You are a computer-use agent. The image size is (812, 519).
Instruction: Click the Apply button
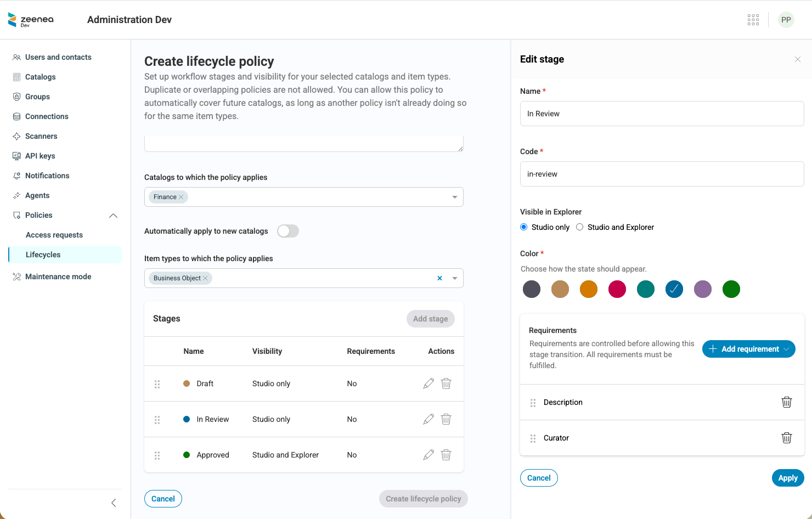point(788,478)
